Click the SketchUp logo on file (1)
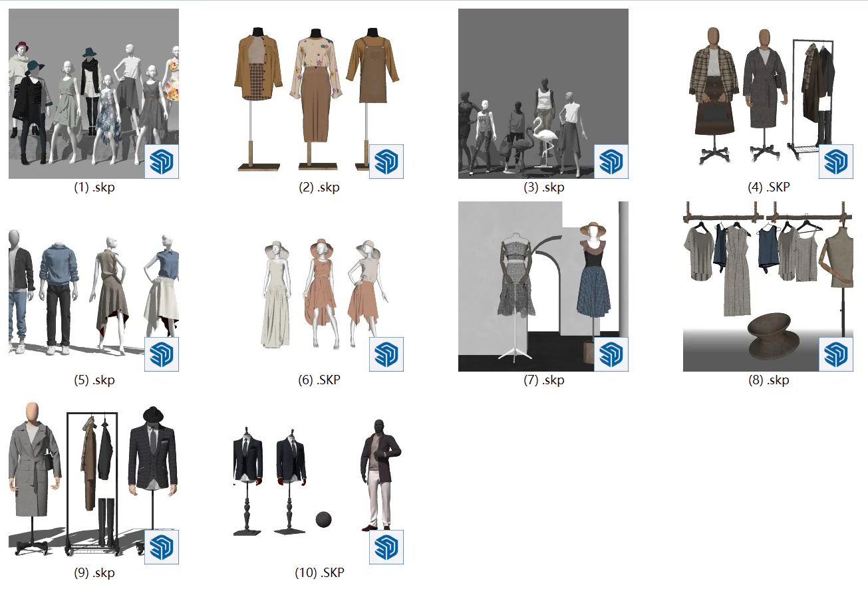 [x=162, y=160]
